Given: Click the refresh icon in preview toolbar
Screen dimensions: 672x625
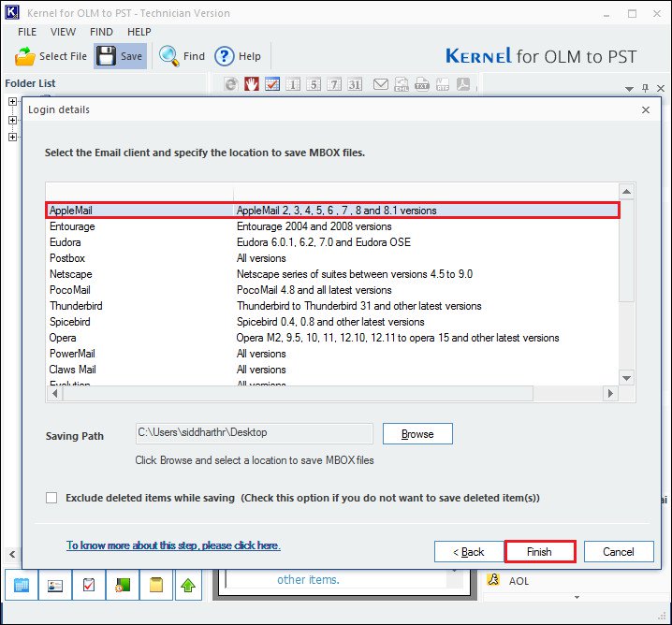Looking at the screenshot, I should click(x=231, y=84).
